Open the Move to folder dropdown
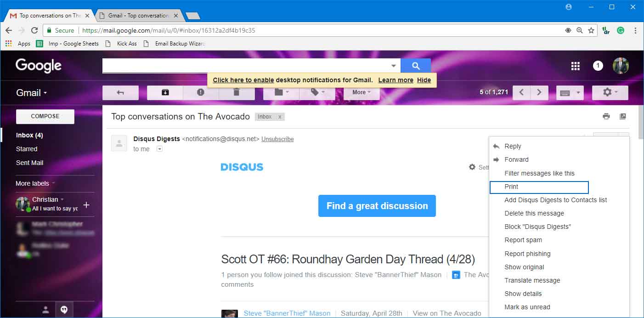 [281, 92]
